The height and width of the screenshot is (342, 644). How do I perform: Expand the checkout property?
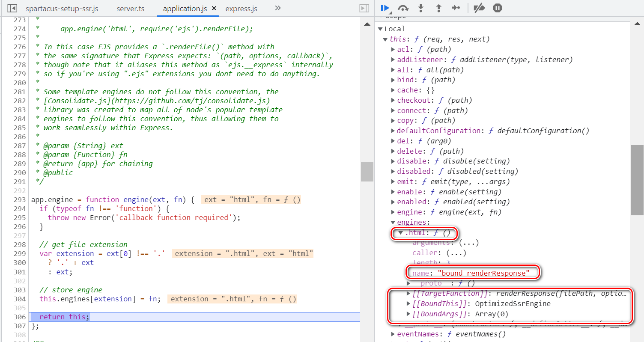[x=393, y=100]
